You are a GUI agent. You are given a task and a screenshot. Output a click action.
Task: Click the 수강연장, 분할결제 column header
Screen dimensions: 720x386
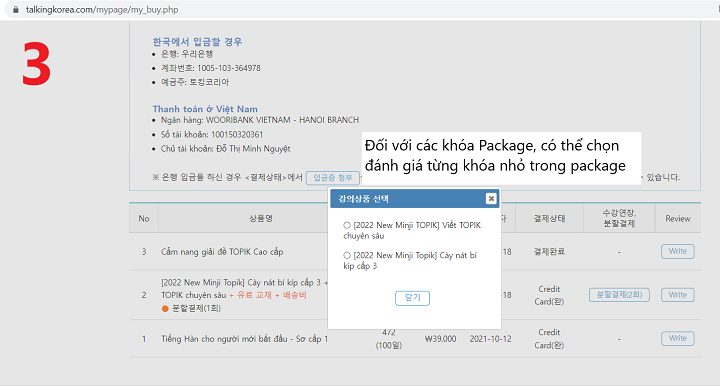coord(619,218)
